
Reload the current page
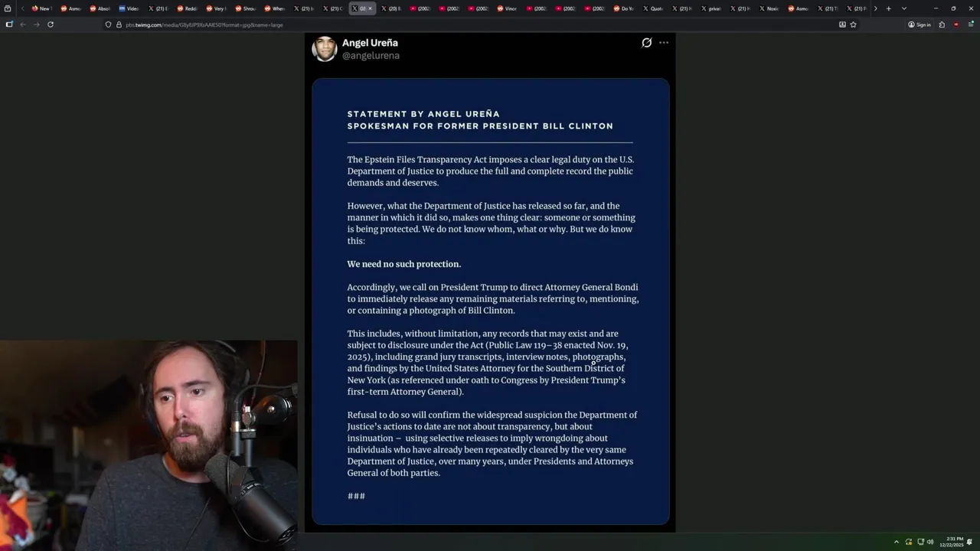[51, 24]
